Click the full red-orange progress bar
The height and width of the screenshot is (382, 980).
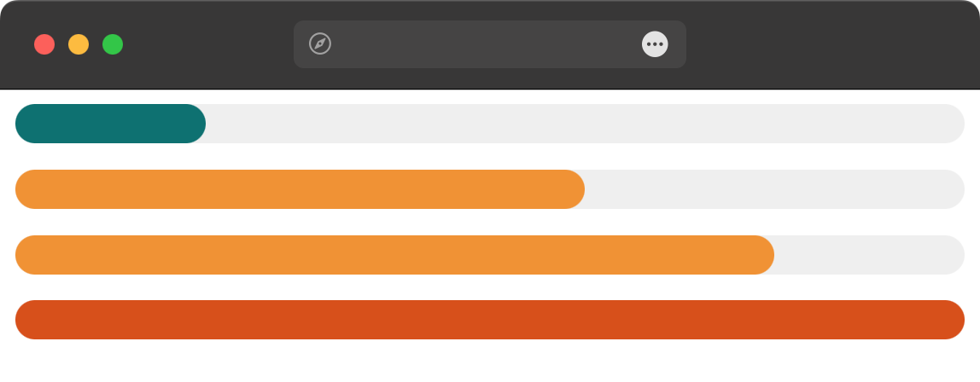click(490, 320)
